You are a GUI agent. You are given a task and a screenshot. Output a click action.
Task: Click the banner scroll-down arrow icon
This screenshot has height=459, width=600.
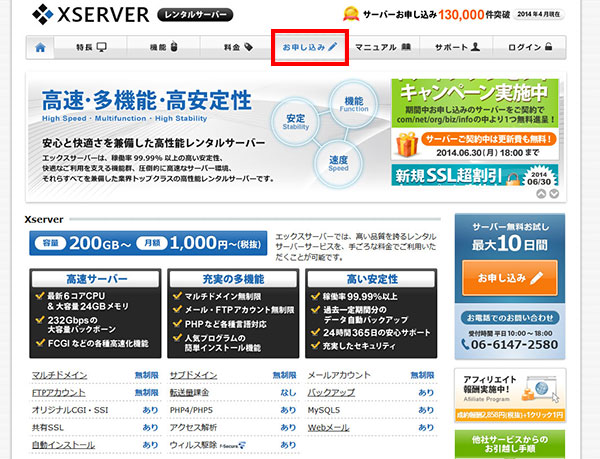554,194
